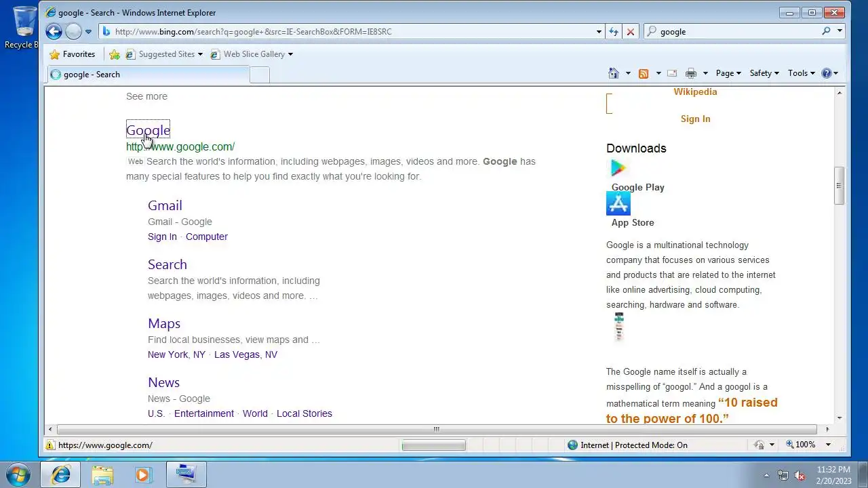Click the Google result title link
This screenshot has width=868, height=488.
point(148,130)
